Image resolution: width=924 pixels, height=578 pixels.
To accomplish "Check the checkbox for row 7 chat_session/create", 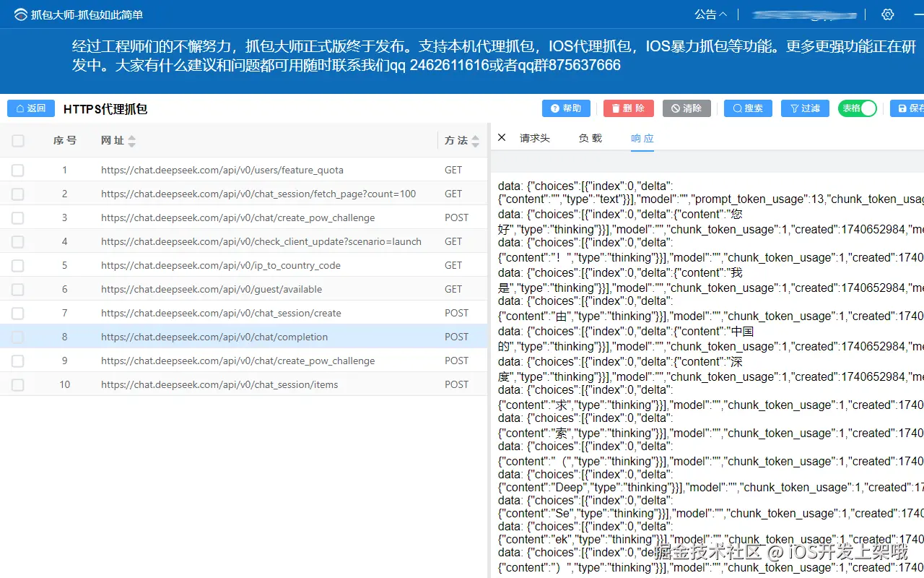I will coord(18,314).
